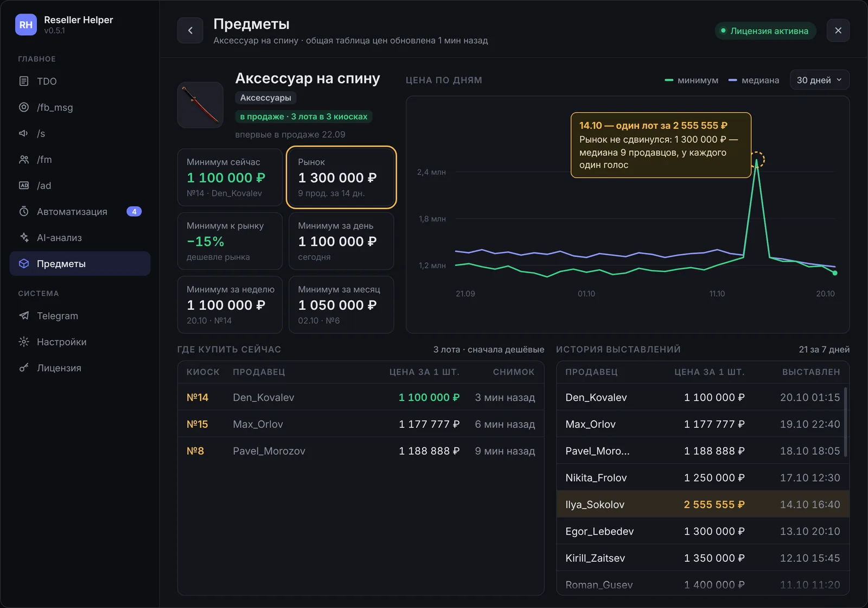Click Egor_Lebedev in listing history
This screenshot has width=868, height=608.
703,531
